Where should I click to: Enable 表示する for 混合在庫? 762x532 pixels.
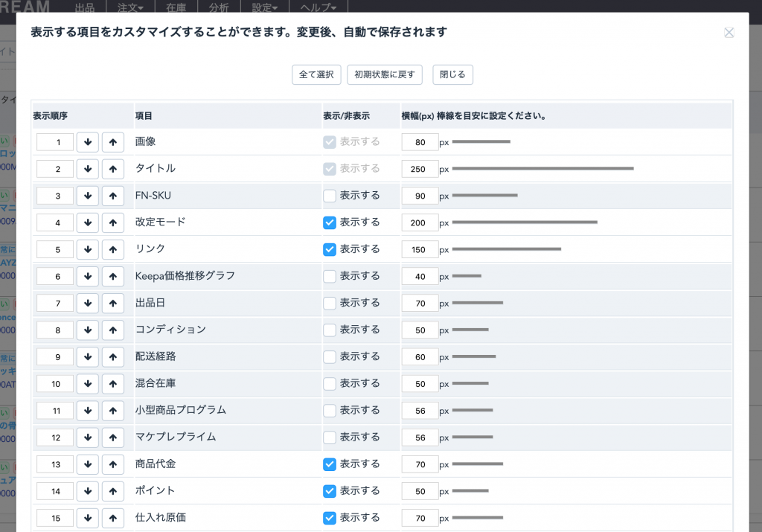tap(330, 384)
